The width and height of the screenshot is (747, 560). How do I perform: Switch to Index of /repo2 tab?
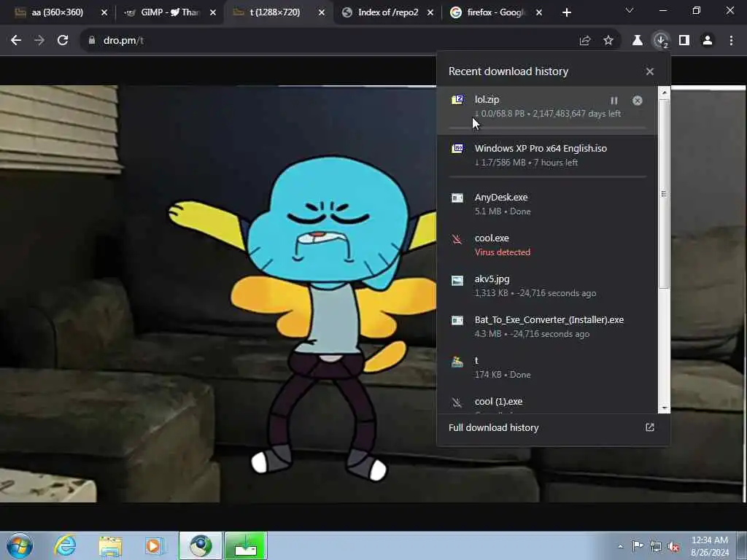tap(388, 12)
